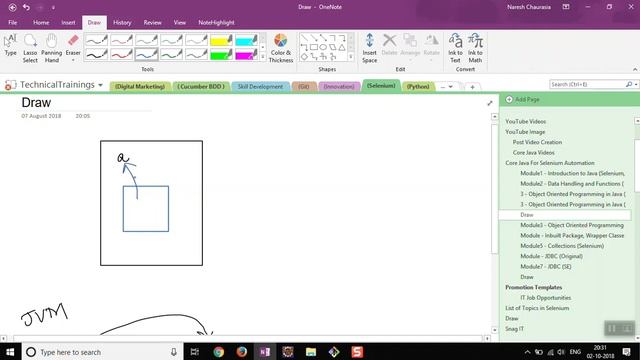
Task: Open the Innovation section tab
Action: click(x=339, y=87)
